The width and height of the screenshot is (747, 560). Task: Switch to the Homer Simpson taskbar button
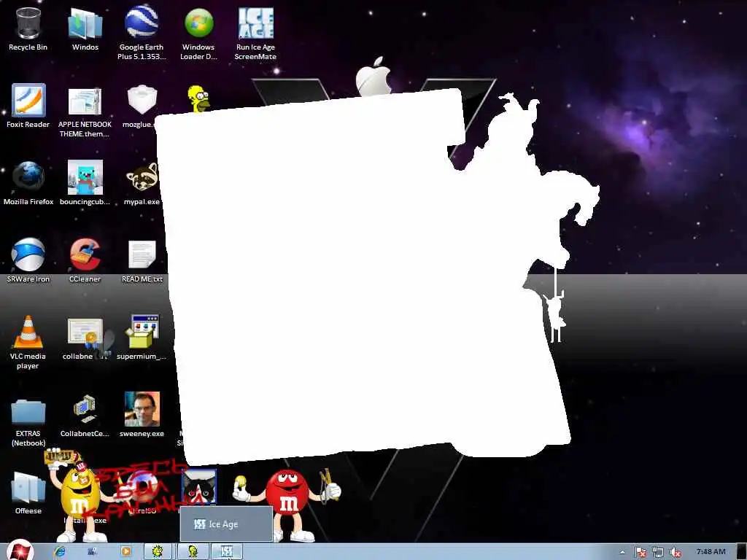point(193,551)
